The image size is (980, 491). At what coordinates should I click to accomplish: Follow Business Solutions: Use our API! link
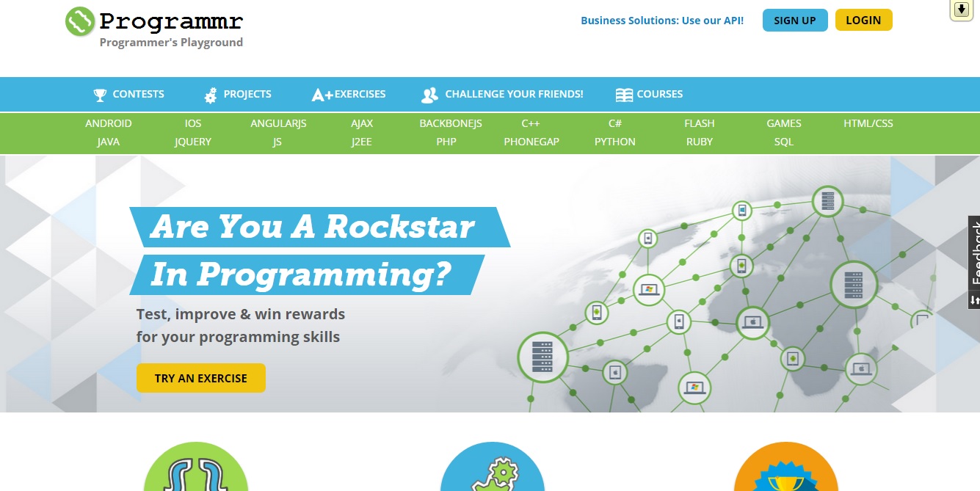pos(662,21)
